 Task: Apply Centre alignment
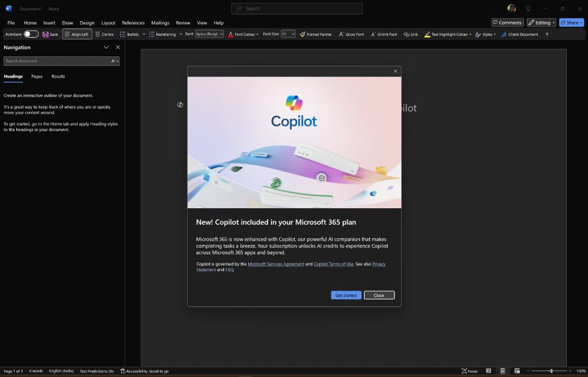coord(104,34)
